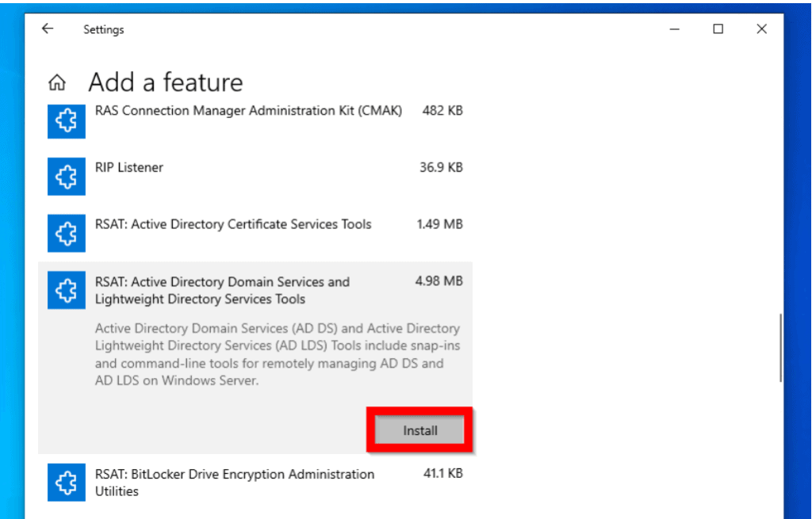Minimize the Settings window
The width and height of the screenshot is (812, 519).
coord(675,29)
